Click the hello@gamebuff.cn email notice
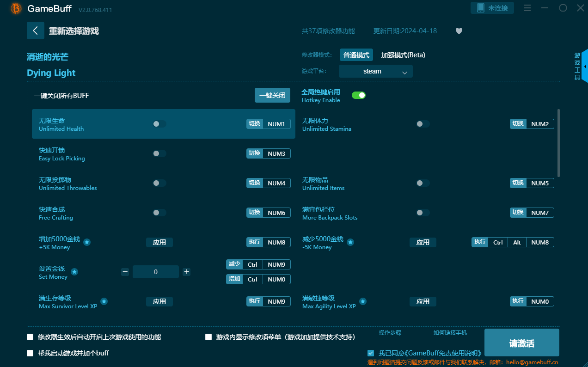Screen dimensions: 588x367 click(463, 362)
